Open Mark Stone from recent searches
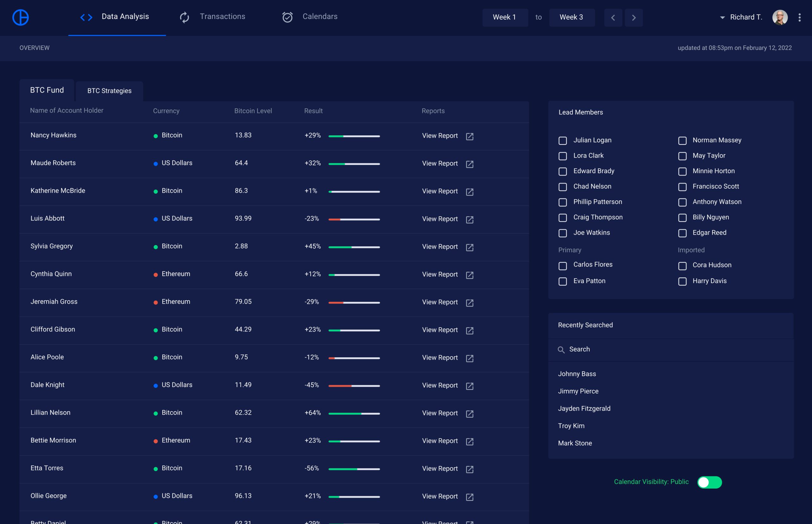The height and width of the screenshot is (524, 812). (x=575, y=443)
